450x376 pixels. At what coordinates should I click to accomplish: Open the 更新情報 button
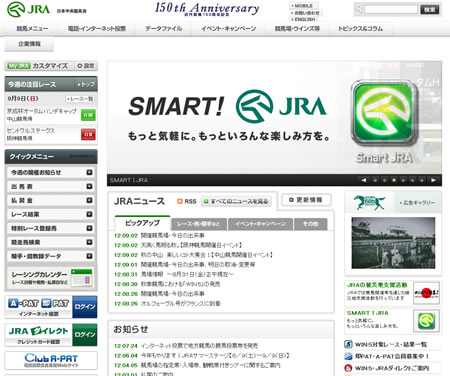click(306, 200)
